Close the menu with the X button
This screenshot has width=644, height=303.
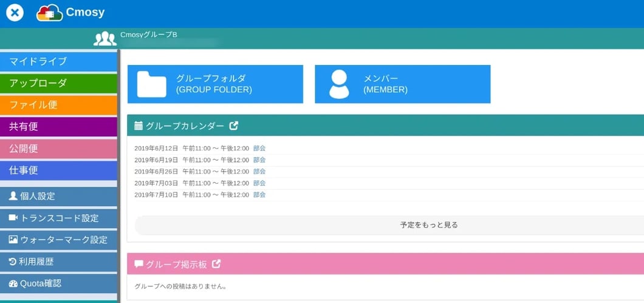(15, 13)
